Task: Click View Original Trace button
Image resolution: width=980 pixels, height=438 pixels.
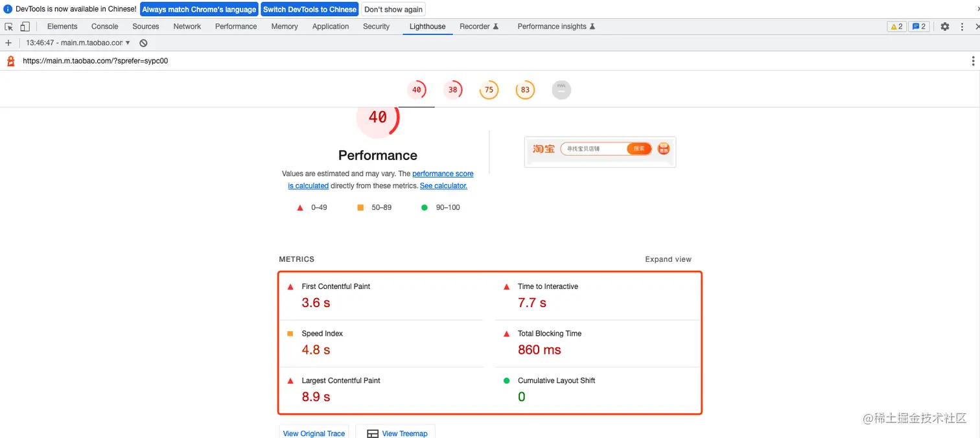Action: [x=314, y=433]
